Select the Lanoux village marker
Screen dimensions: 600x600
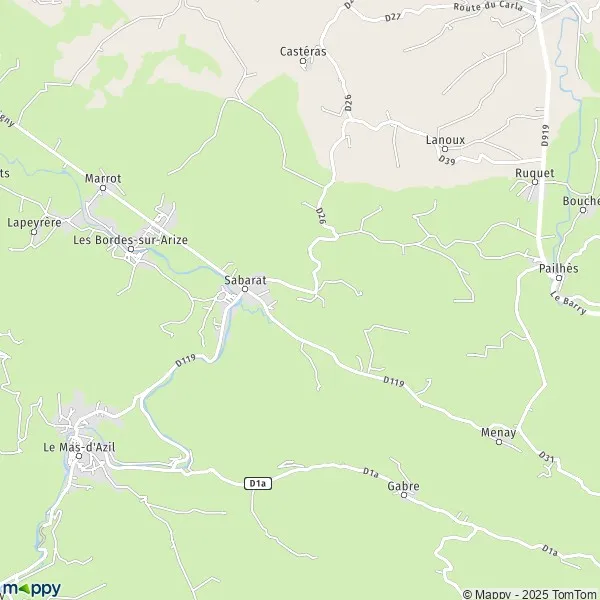[x=445, y=149]
